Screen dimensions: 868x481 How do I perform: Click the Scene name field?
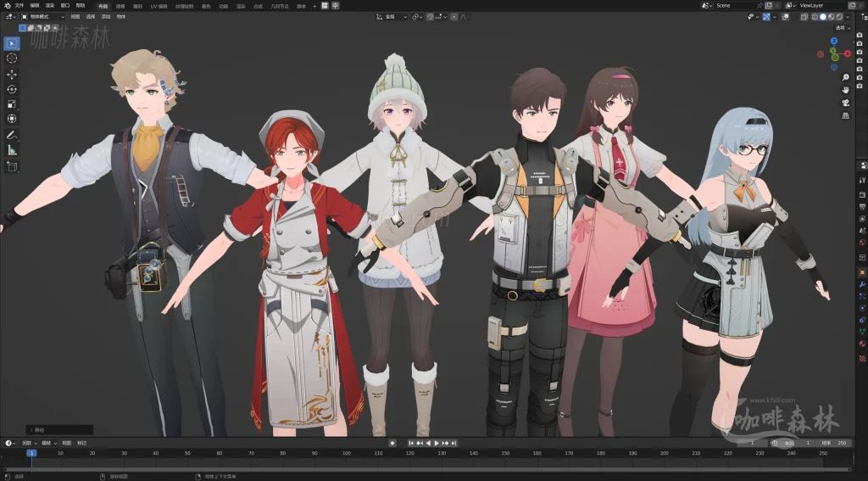[x=735, y=6]
